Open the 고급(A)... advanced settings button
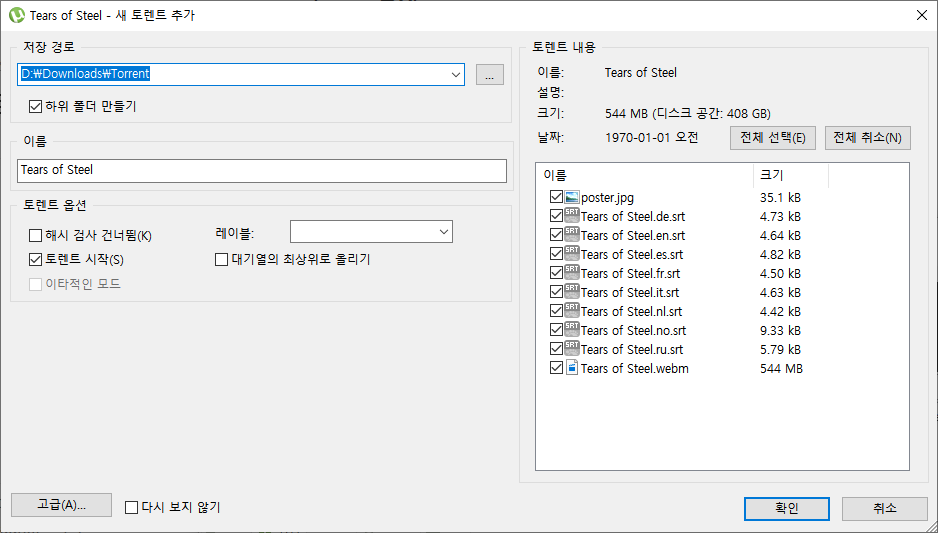The image size is (938, 533). click(x=62, y=505)
